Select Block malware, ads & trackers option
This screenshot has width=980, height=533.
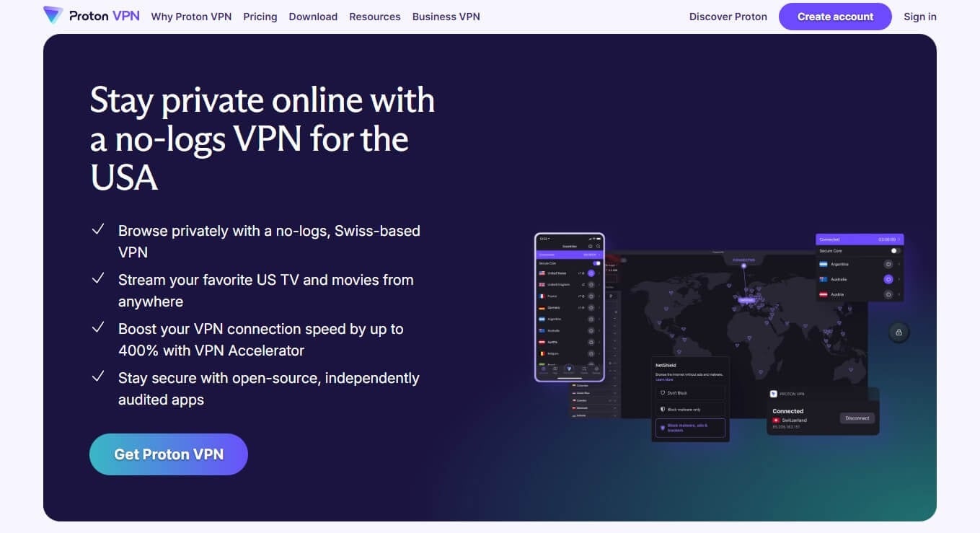[x=691, y=428]
